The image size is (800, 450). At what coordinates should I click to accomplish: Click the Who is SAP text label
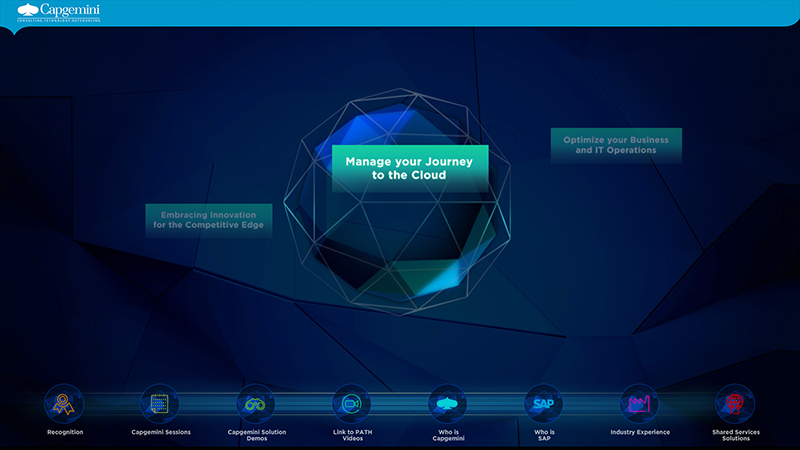pyautogui.click(x=544, y=435)
